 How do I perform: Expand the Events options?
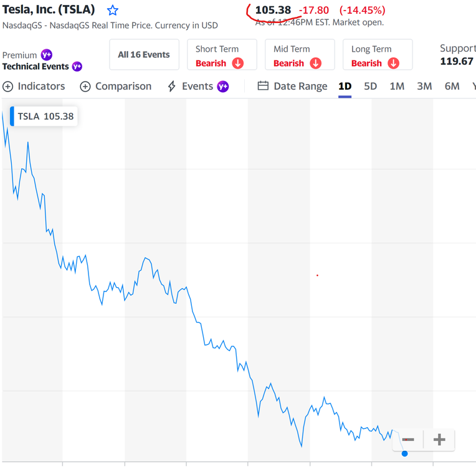(x=198, y=87)
